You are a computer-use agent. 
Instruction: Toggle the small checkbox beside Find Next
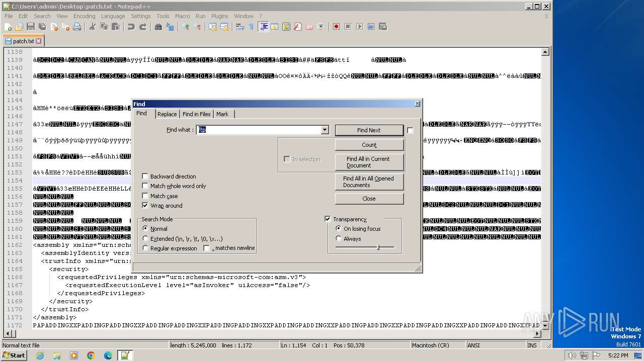(410, 130)
